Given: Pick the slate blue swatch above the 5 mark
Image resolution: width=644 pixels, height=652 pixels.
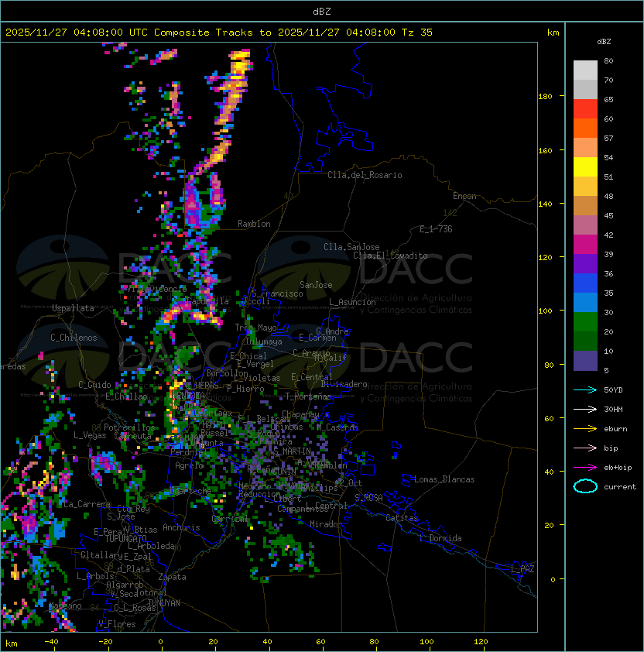Looking at the screenshot, I should tap(585, 361).
